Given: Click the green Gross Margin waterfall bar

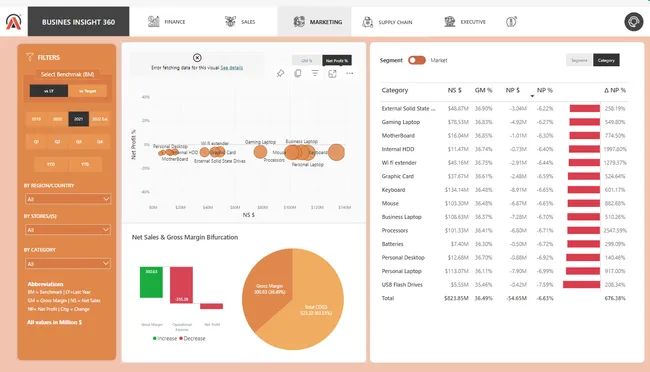Looking at the screenshot, I should click(151, 282).
